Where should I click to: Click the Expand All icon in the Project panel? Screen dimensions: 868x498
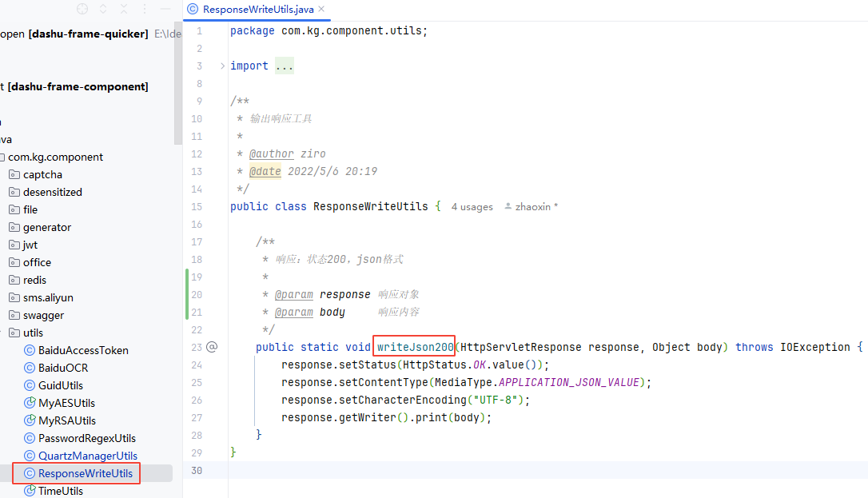[x=103, y=9]
